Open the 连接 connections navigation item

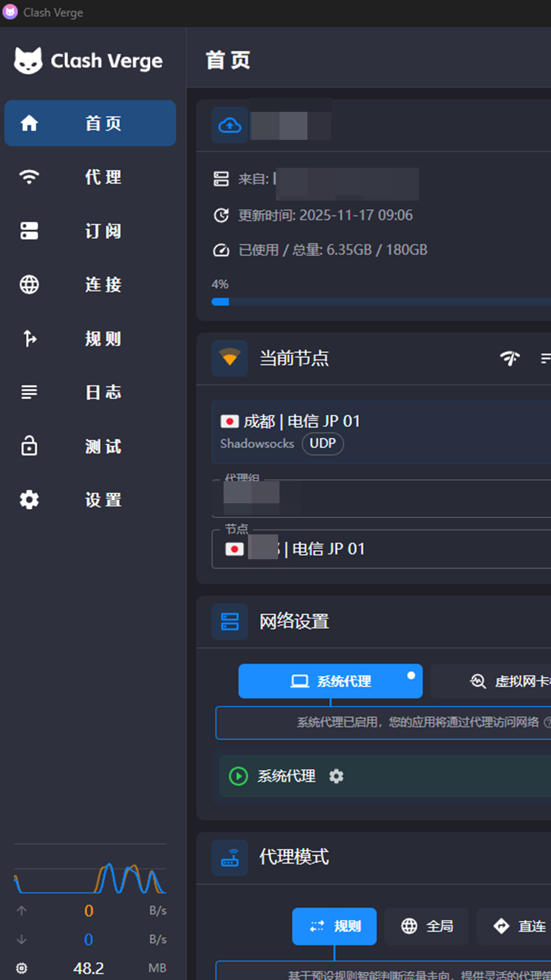point(90,285)
